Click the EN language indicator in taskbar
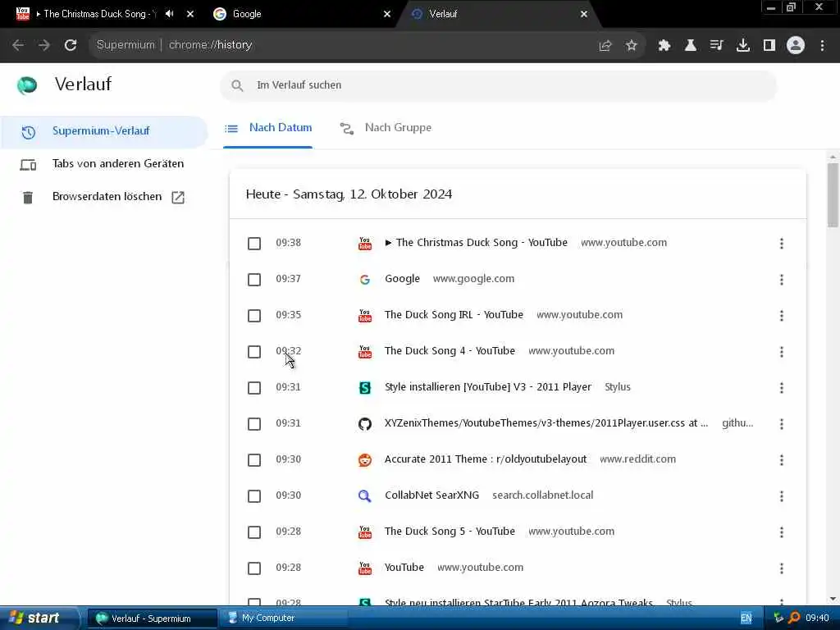 click(x=746, y=619)
